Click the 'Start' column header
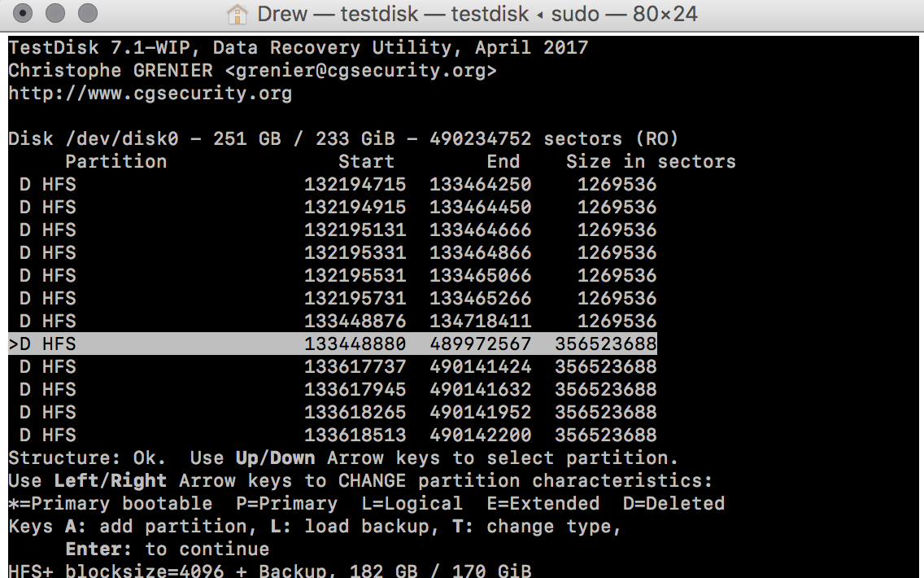This screenshot has height=578, width=924. pos(366,162)
